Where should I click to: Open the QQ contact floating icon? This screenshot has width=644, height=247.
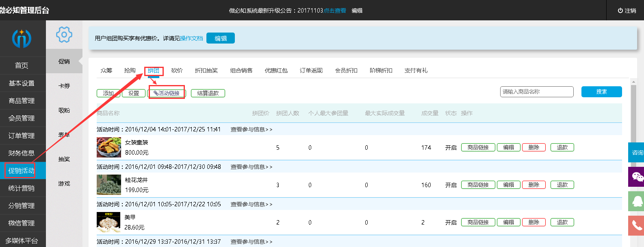tap(637, 201)
